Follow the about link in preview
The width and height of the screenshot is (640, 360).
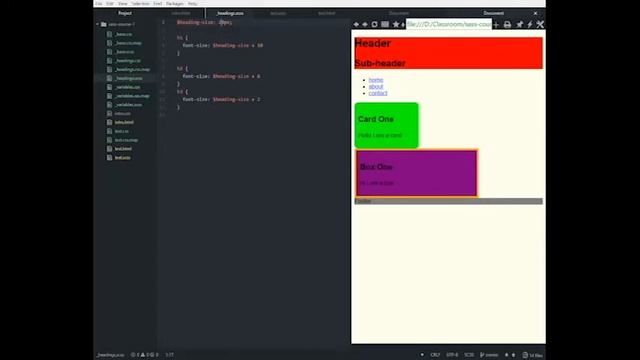(376, 87)
